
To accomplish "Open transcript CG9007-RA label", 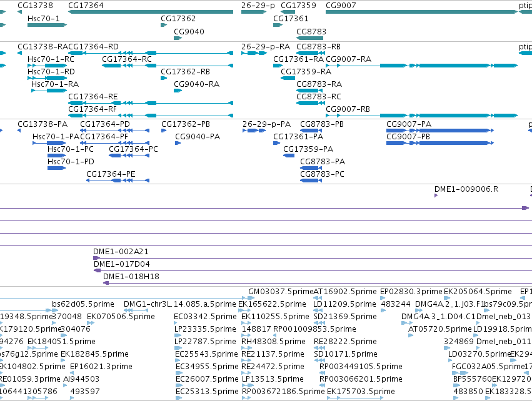I will 348,59.
